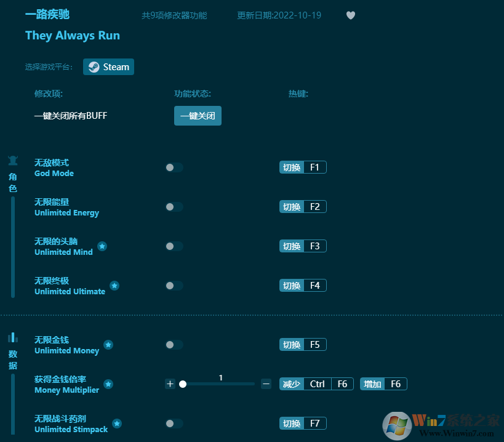Click the 选择游戏平台 label
This screenshot has width=504, height=442.
click(49, 67)
